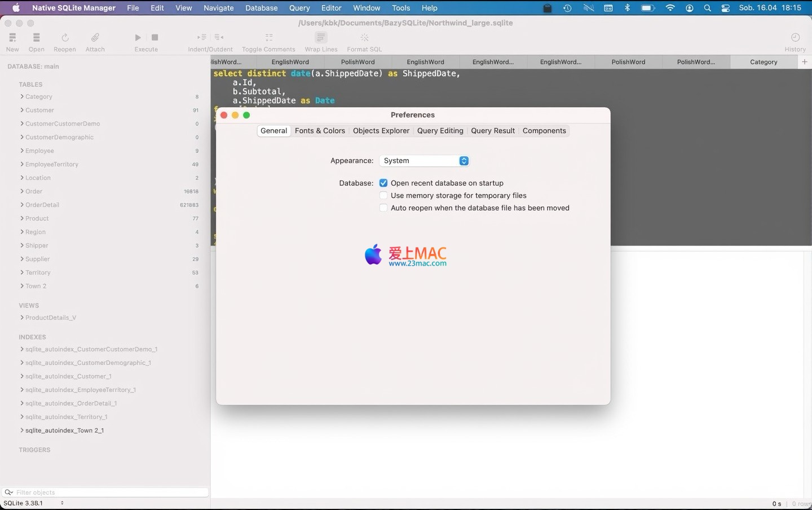
Task: Expand the ProductDetails_V view node
Action: coord(22,318)
